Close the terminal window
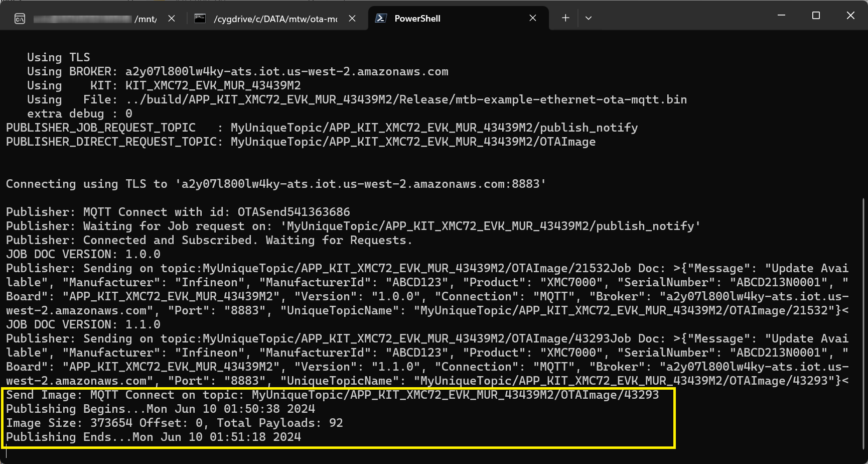Image resolution: width=868 pixels, height=464 pixels. pos(850,16)
